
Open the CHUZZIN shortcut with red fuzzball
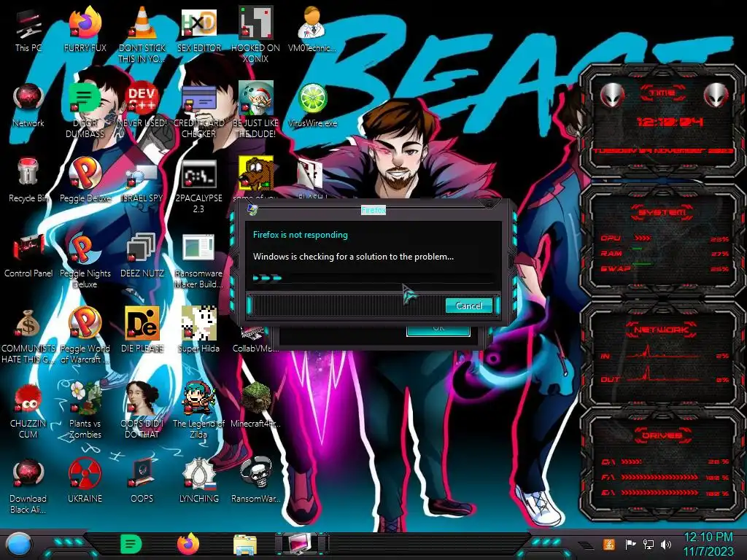click(x=28, y=411)
